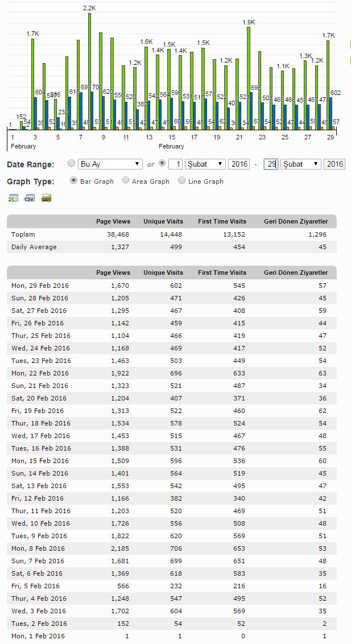The width and height of the screenshot is (351, 644).
Task: Click total returning visits value 1,296
Action: pos(317,234)
